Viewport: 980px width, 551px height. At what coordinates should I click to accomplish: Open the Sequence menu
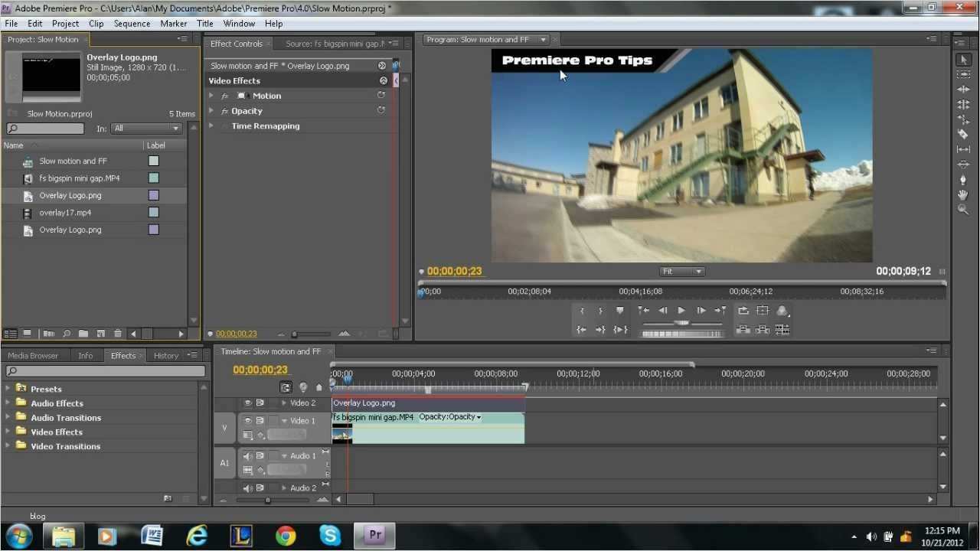132,24
